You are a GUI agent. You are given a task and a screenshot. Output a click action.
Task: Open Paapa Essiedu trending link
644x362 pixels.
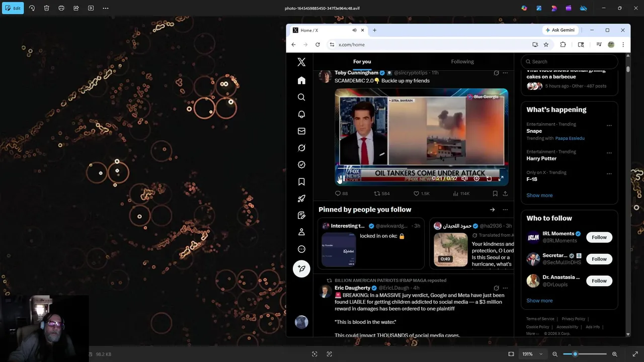point(570,138)
